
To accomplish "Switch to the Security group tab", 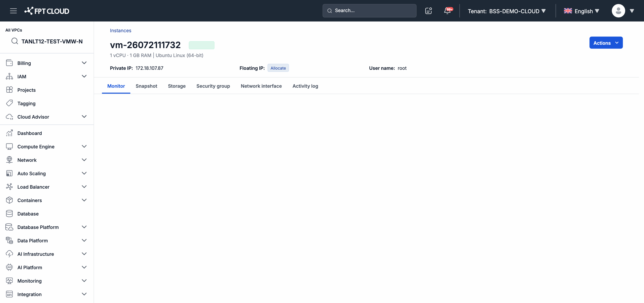I will (x=213, y=86).
